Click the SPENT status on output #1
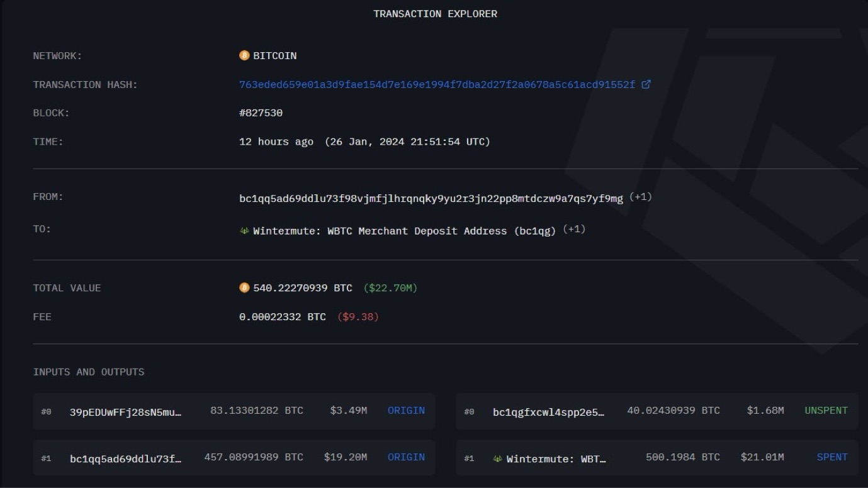Screen dimensions: 868x488 831,457
